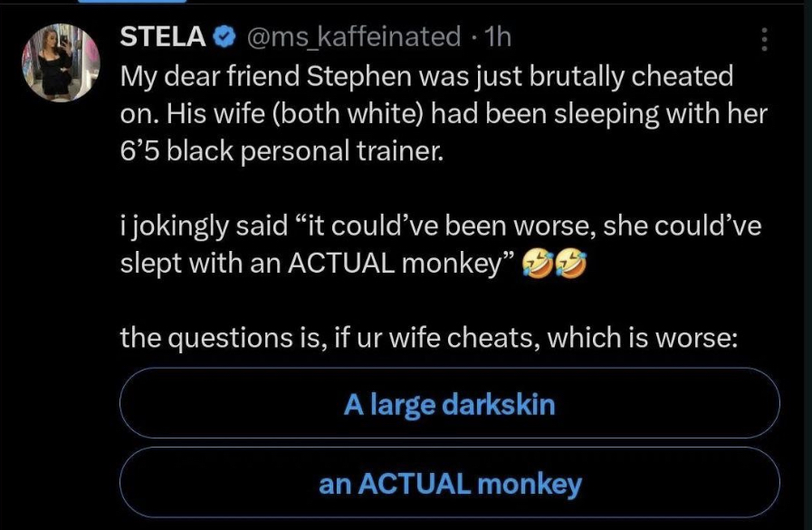Open the tweet via the 1h timestamp
The width and height of the screenshot is (812, 530).
499,37
